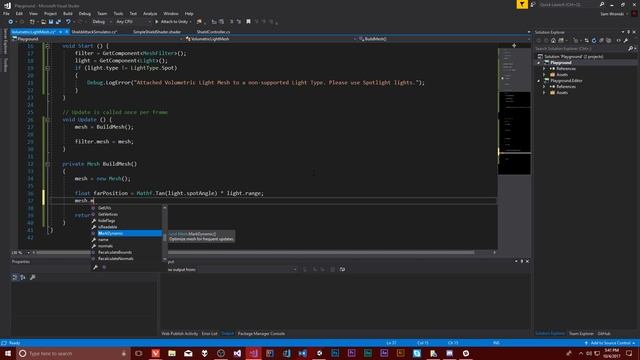Click the Home icon in Solution Explorer
Image resolution: width=640 pixels, height=360 pixels.
[553, 40]
